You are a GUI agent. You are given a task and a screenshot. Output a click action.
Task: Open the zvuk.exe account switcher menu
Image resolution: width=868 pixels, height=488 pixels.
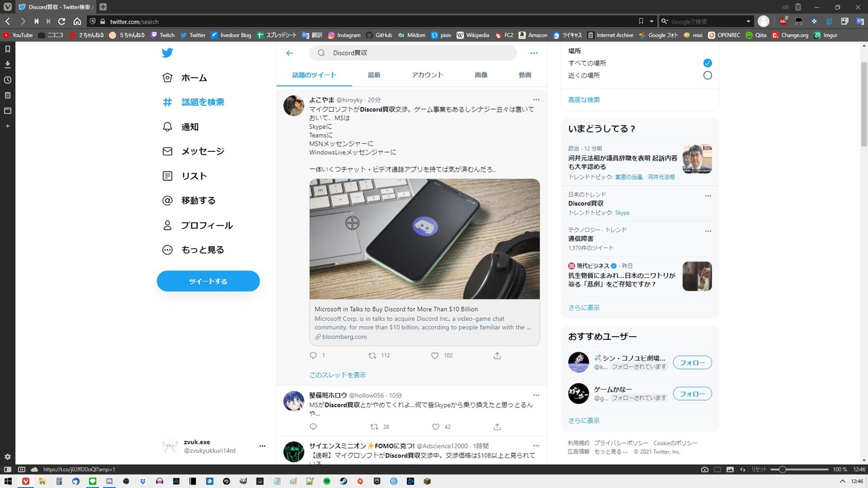pyautogui.click(x=262, y=446)
